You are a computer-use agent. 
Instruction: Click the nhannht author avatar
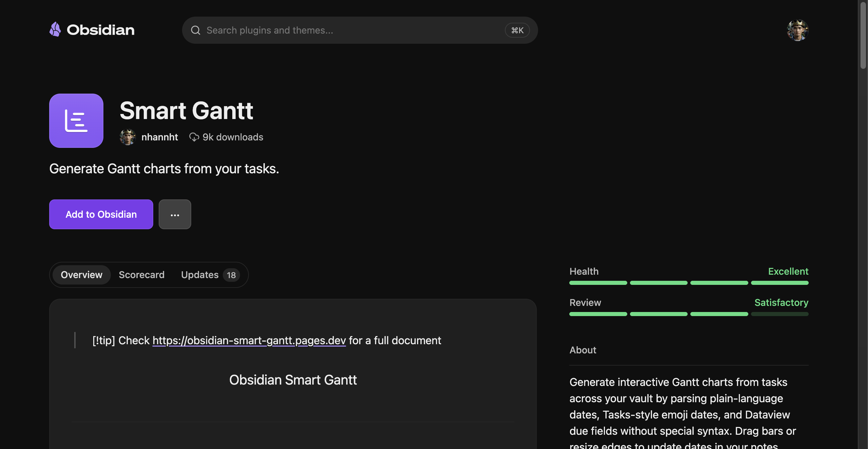pyautogui.click(x=128, y=137)
